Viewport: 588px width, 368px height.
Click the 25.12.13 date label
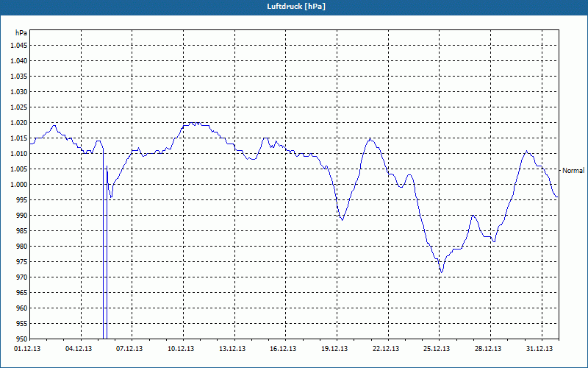[437, 349]
